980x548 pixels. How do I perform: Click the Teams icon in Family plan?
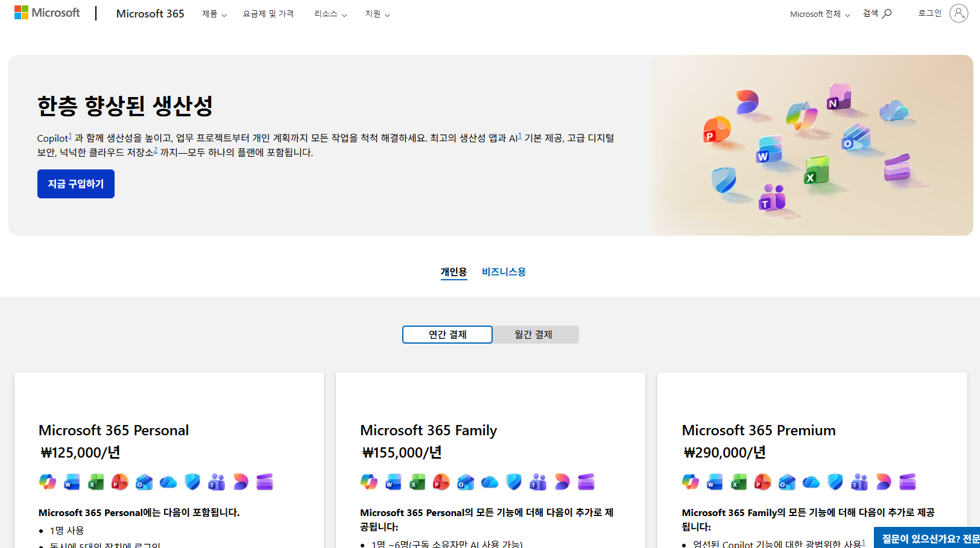[x=538, y=482]
